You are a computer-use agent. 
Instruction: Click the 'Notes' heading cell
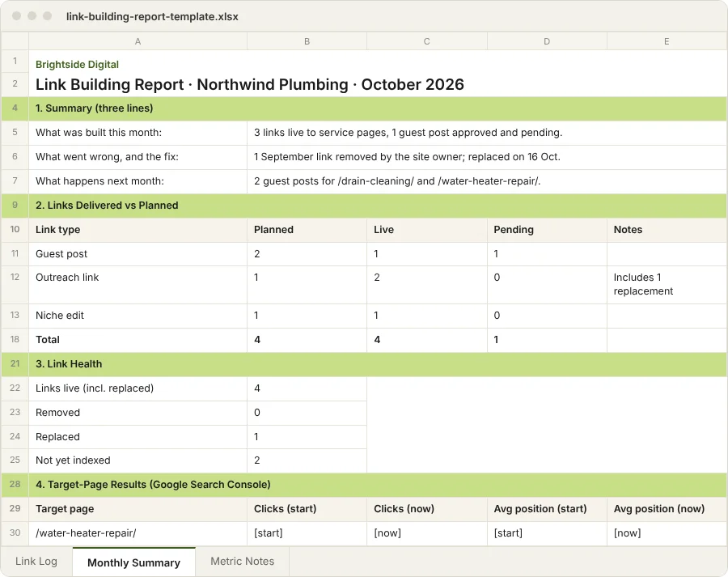(x=667, y=230)
